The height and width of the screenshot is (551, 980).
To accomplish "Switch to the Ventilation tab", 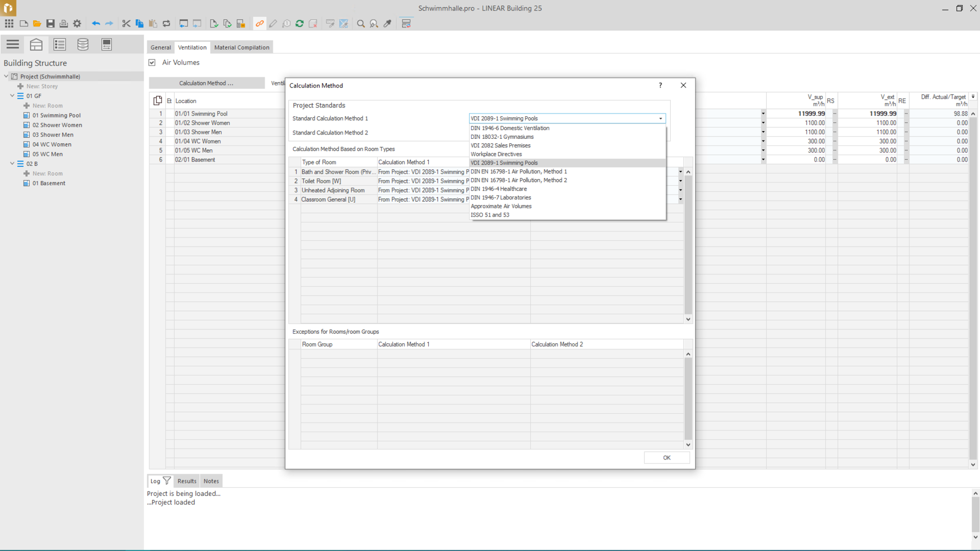I will point(192,47).
